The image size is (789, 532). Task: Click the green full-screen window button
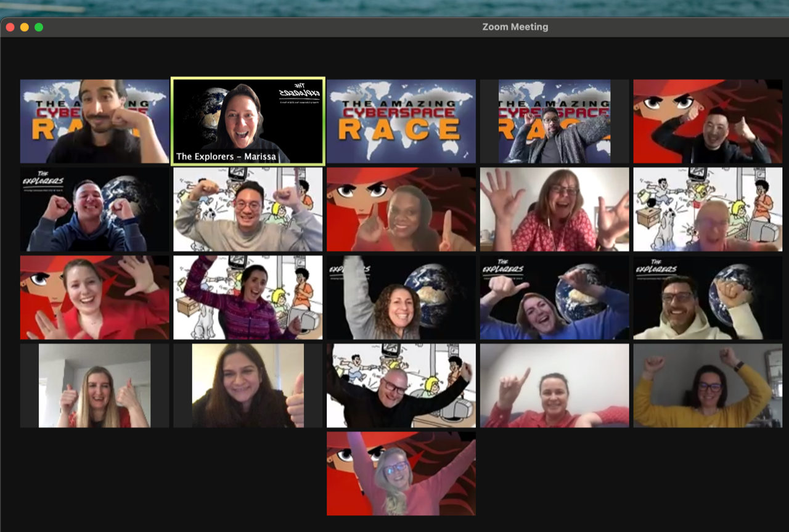coord(39,27)
